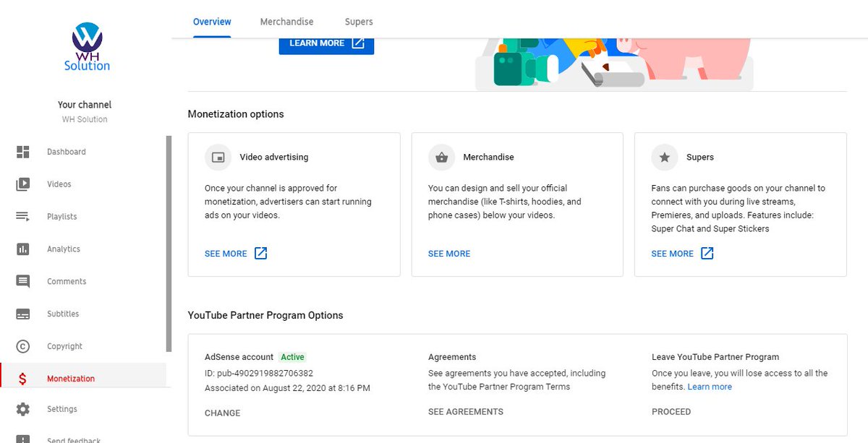
Task: Switch to the Overview tab
Action: pyautogui.click(x=212, y=22)
